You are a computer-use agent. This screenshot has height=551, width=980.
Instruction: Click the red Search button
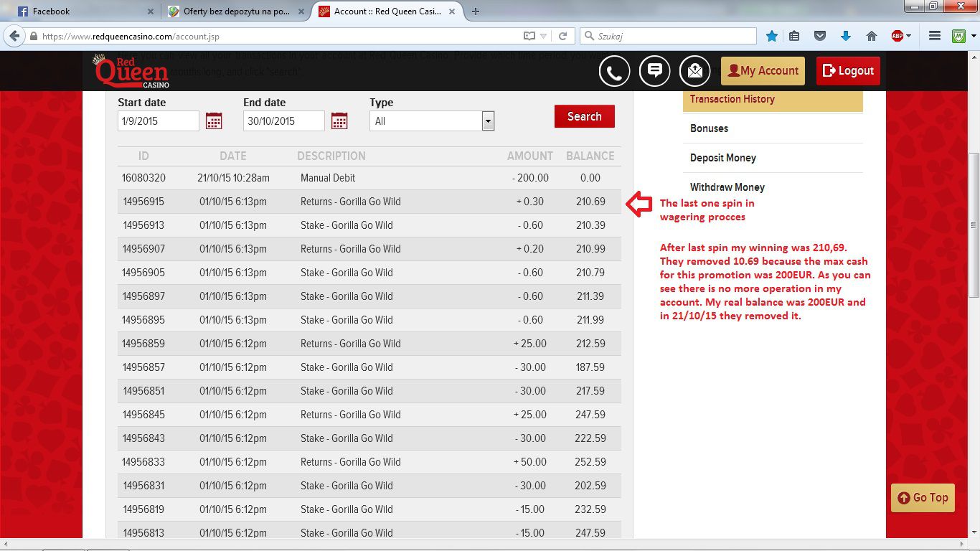click(x=584, y=116)
